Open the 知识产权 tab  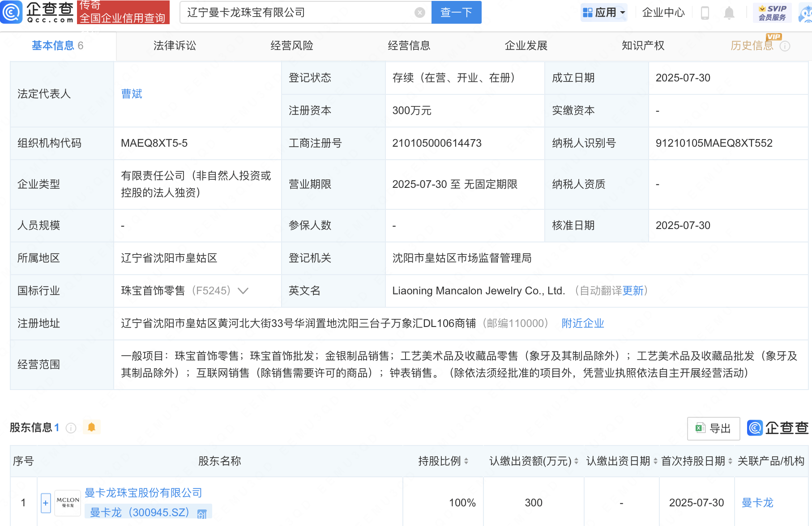pos(642,45)
